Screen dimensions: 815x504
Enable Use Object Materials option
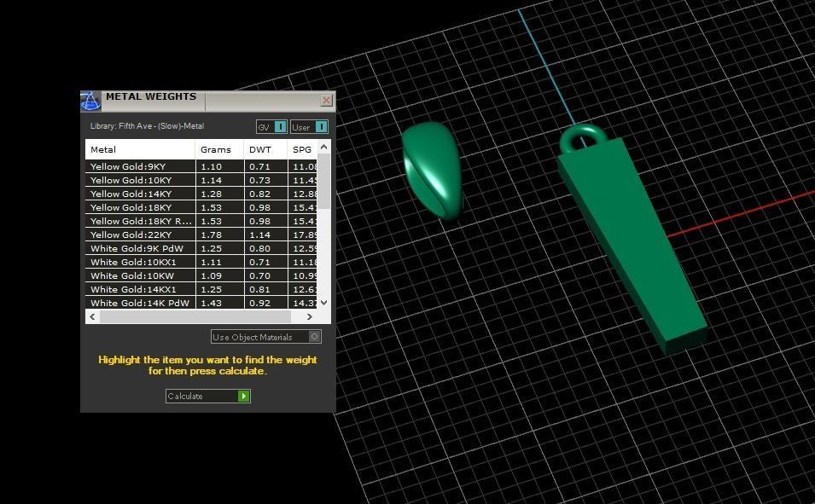pyautogui.click(x=266, y=337)
